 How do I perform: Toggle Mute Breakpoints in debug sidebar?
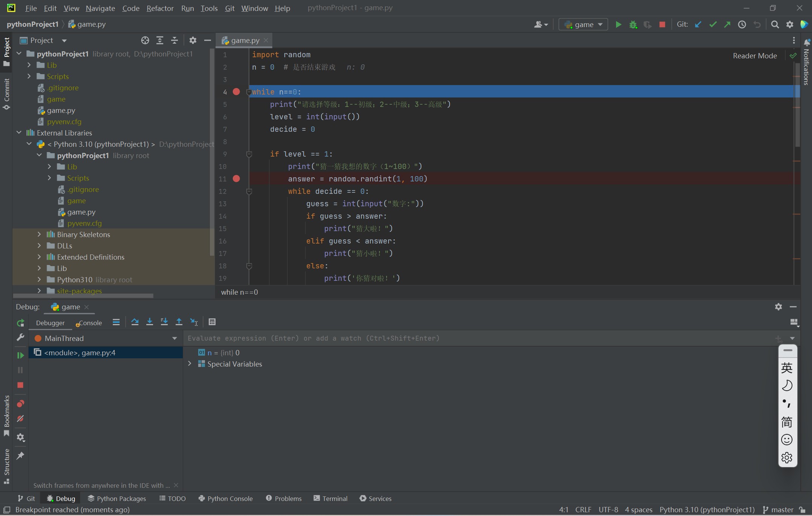click(x=20, y=419)
